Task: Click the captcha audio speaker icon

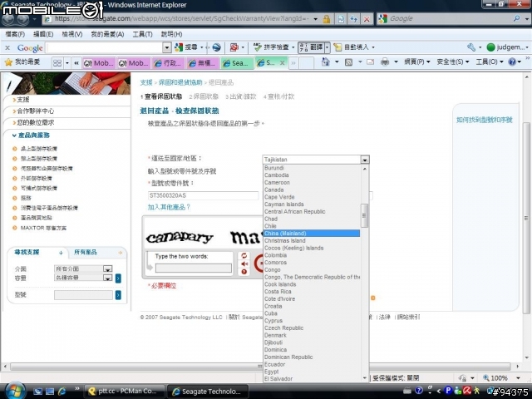Action: pos(244,264)
